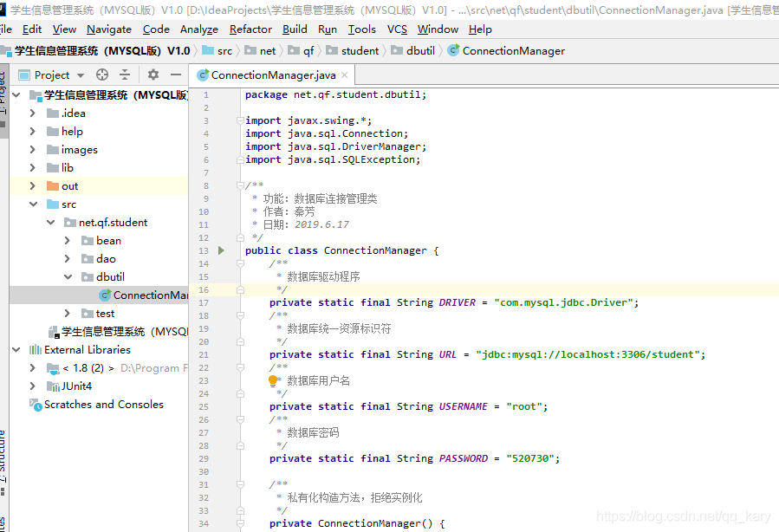Hide the Project panel with minus icon

(x=176, y=75)
